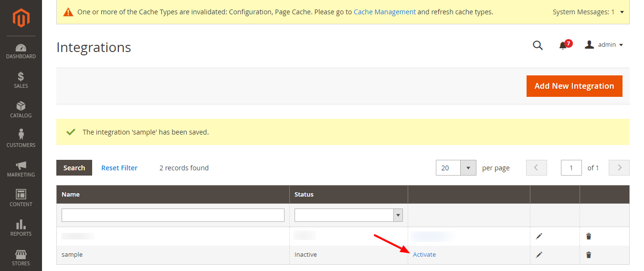Image resolution: width=644 pixels, height=271 pixels.
Task: Edit the sample integration with pencil icon
Action: point(539,255)
